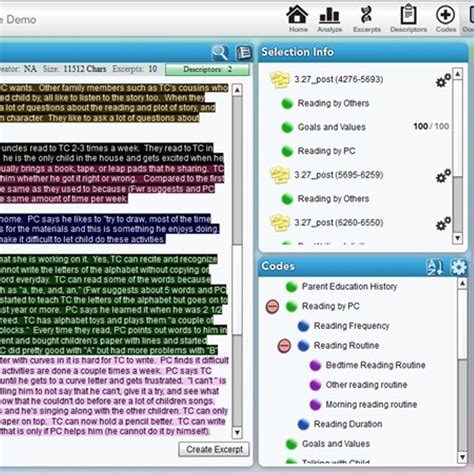Image resolution: width=474 pixels, height=474 pixels.
Task: Click the green dot beside Goals and Values in Codes
Action: point(291,444)
